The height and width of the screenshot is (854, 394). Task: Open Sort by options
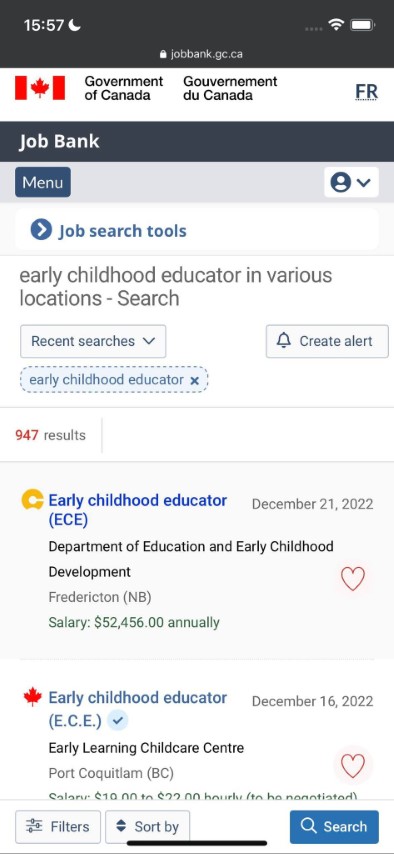148,827
